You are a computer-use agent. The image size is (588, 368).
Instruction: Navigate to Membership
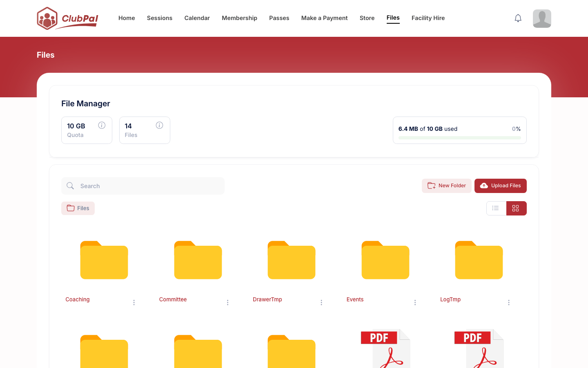[x=239, y=18]
